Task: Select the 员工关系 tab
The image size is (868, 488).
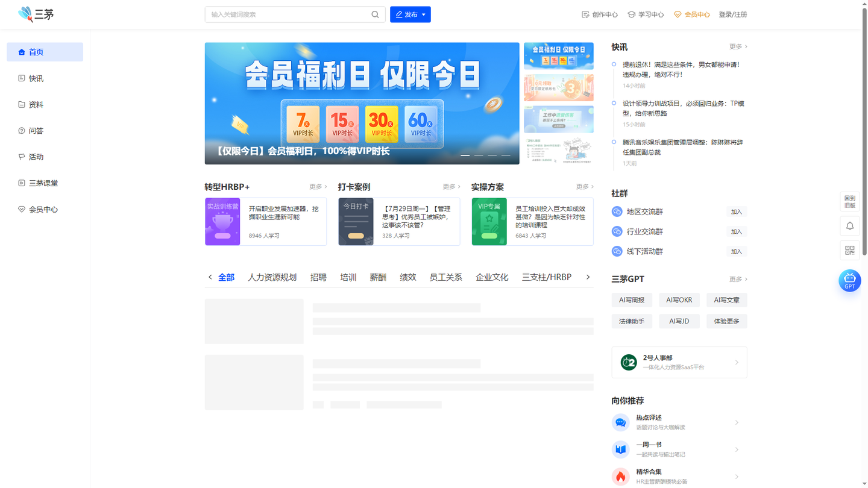Action: pos(445,277)
